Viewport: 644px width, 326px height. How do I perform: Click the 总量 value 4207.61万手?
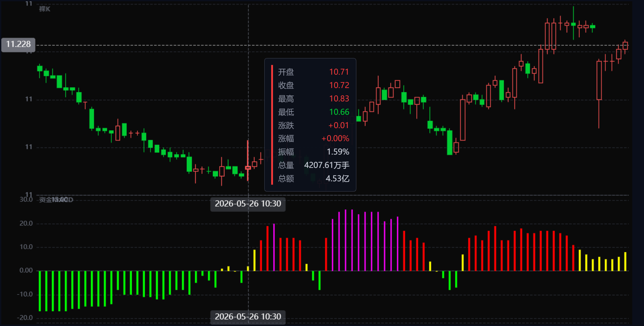tap(327, 165)
